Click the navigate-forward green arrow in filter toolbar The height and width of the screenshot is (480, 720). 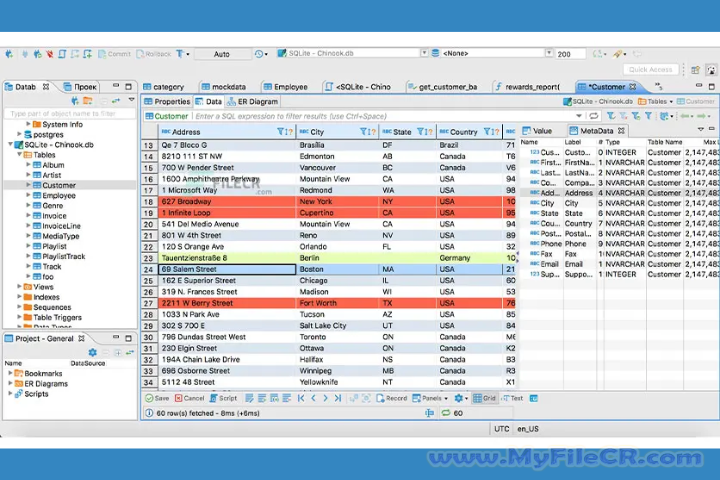(702, 116)
